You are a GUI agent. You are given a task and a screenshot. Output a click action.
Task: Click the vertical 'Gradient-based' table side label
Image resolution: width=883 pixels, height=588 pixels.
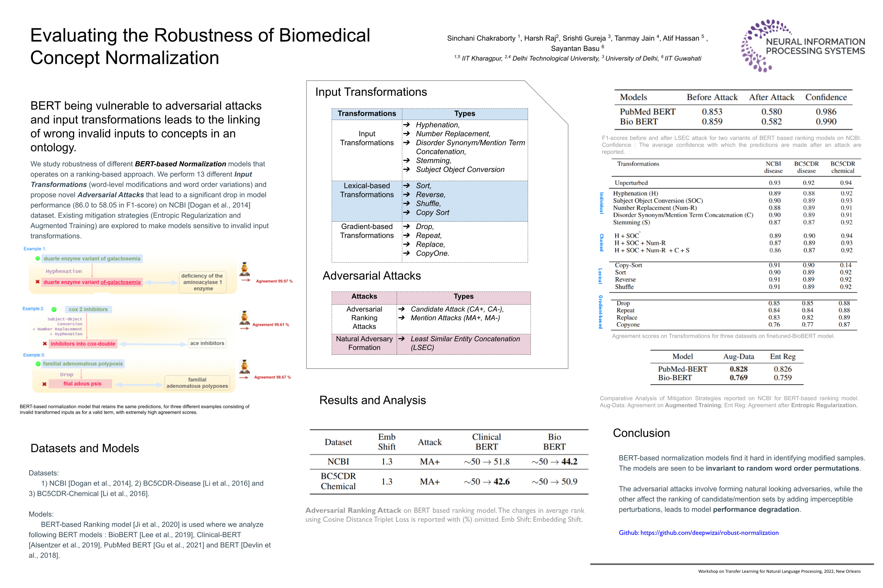[x=600, y=312]
